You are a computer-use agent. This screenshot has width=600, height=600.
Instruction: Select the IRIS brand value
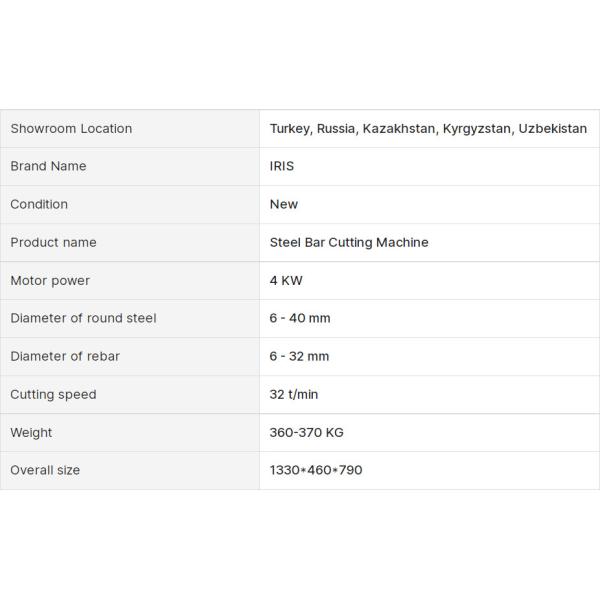click(282, 166)
